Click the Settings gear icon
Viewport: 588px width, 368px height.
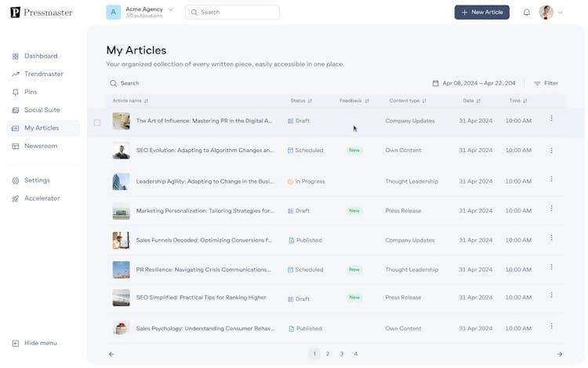click(16, 180)
